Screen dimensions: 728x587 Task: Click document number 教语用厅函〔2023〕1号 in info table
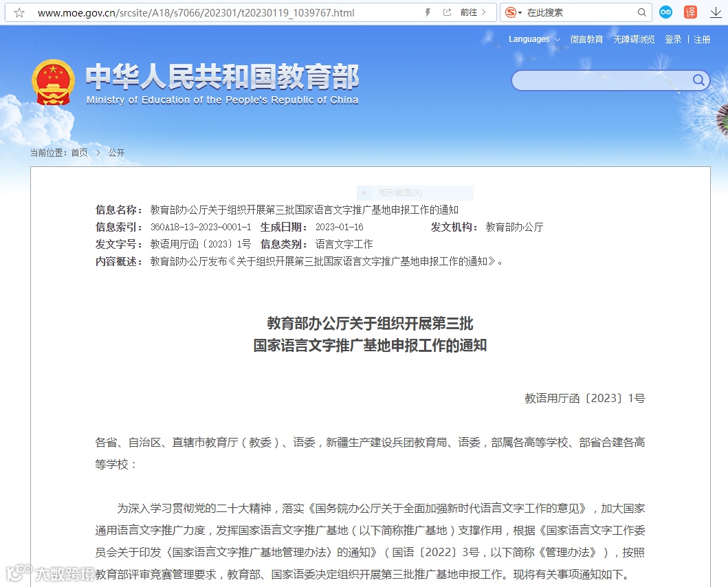click(201, 244)
